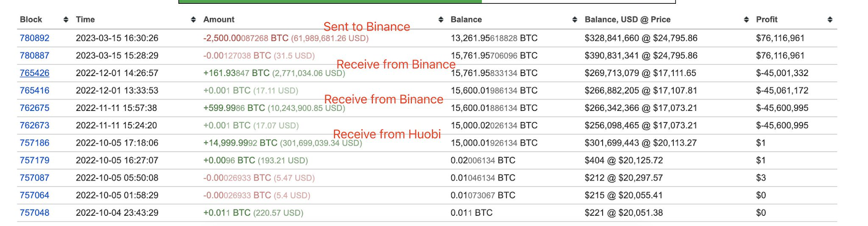Viewport: 868px width, 226px height.
Task: Click the Profit column header text
Action: [767, 20]
